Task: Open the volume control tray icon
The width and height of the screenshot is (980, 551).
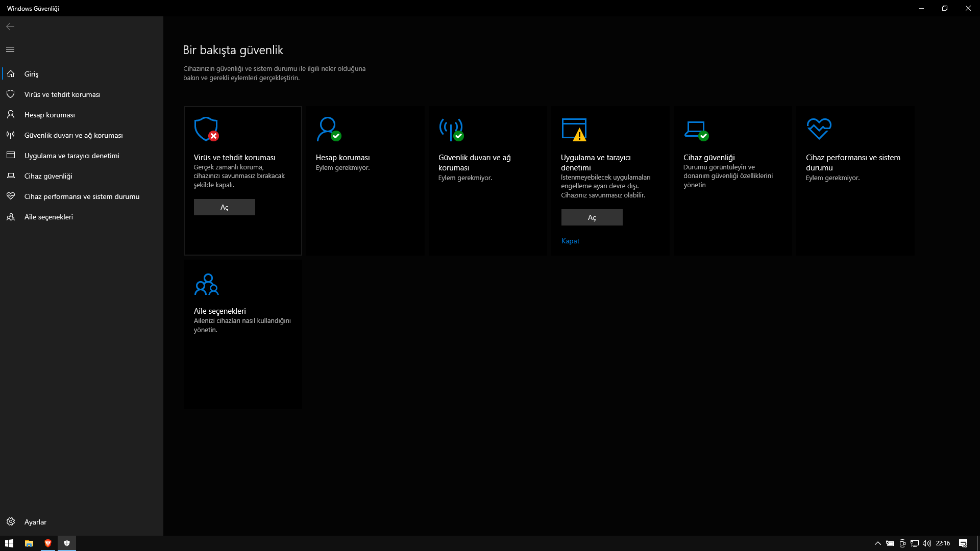Action: [927, 543]
